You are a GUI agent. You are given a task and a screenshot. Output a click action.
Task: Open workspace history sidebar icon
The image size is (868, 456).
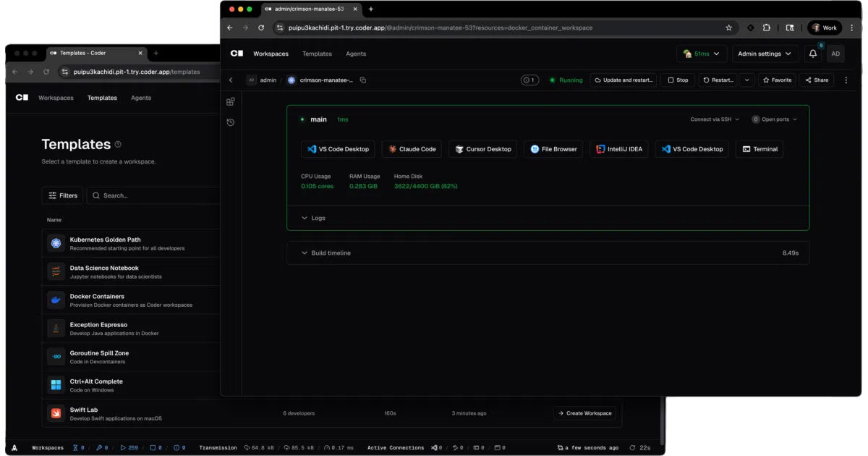coord(231,122)
